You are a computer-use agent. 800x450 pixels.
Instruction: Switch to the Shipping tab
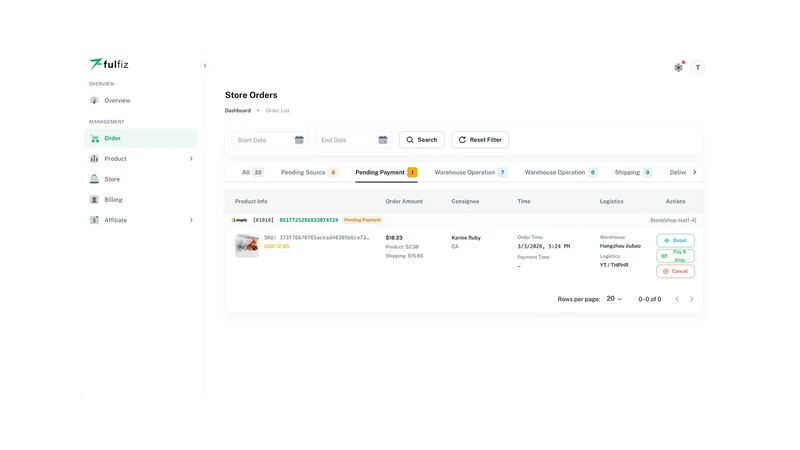click(633, 172)
